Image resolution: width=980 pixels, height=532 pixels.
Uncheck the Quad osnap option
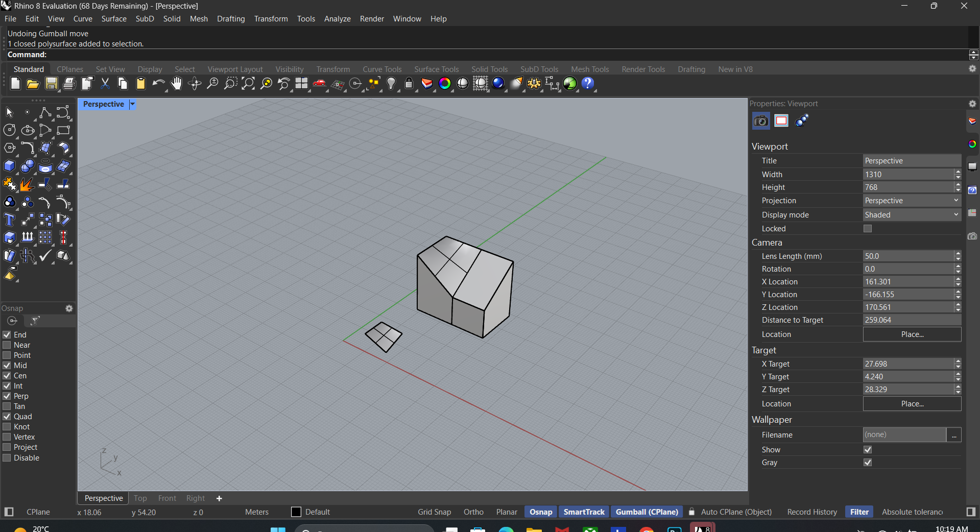coord(7,417)
